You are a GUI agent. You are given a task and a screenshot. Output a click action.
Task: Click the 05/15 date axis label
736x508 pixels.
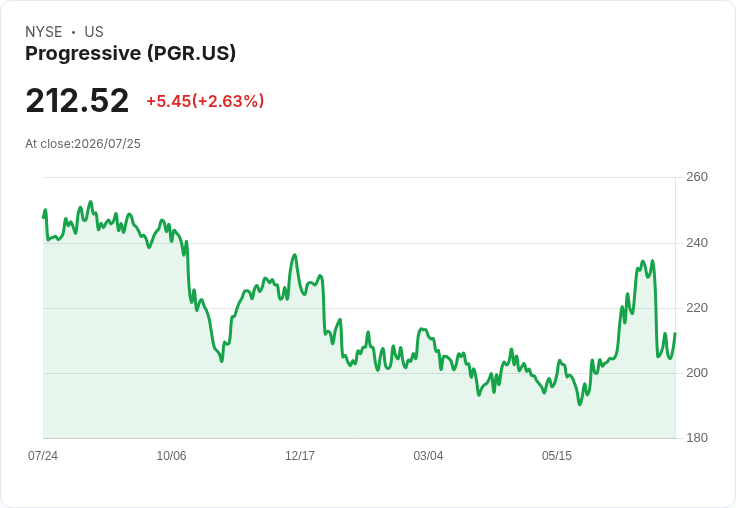(x=557, y=455)
